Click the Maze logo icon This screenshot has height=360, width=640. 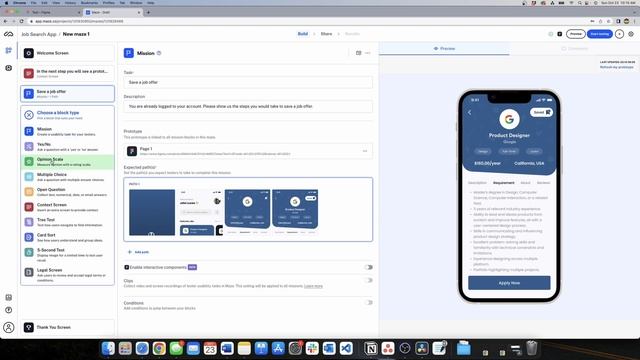(9, 34)
